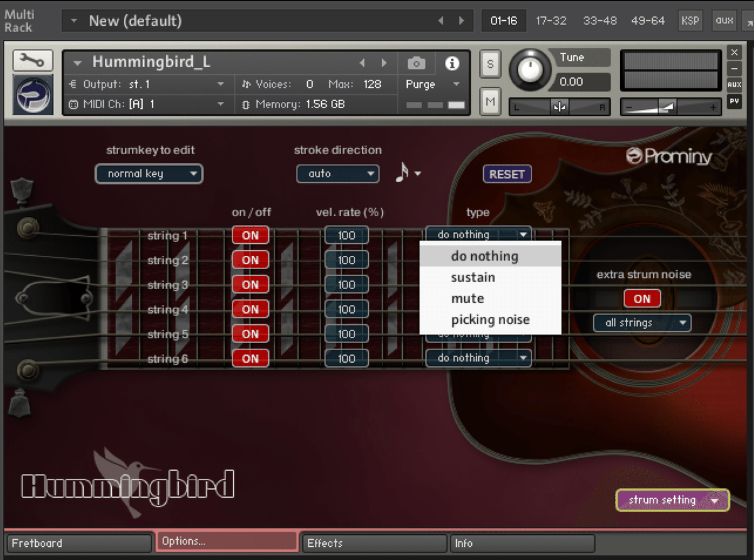Click string 5 vel. rate value

(346, 334)
